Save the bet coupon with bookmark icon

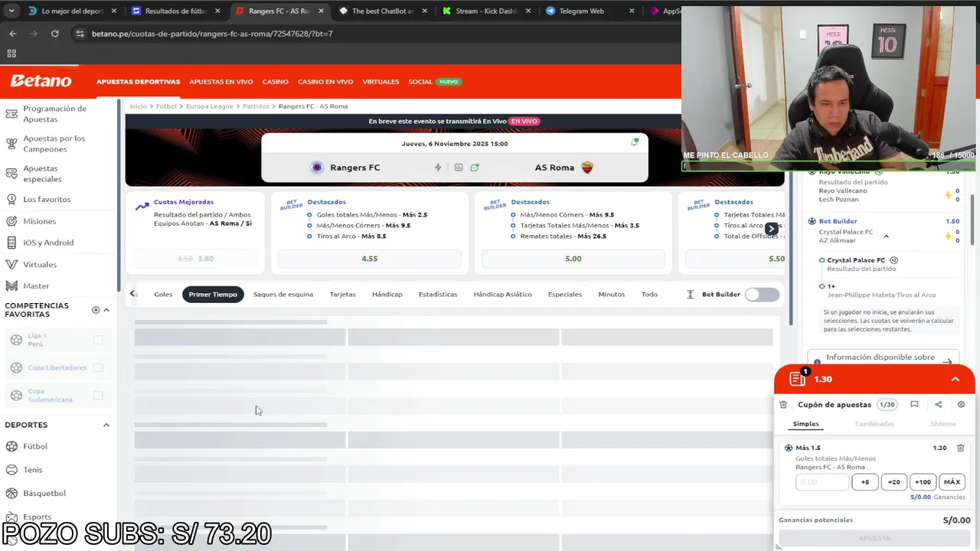point(914,405)
